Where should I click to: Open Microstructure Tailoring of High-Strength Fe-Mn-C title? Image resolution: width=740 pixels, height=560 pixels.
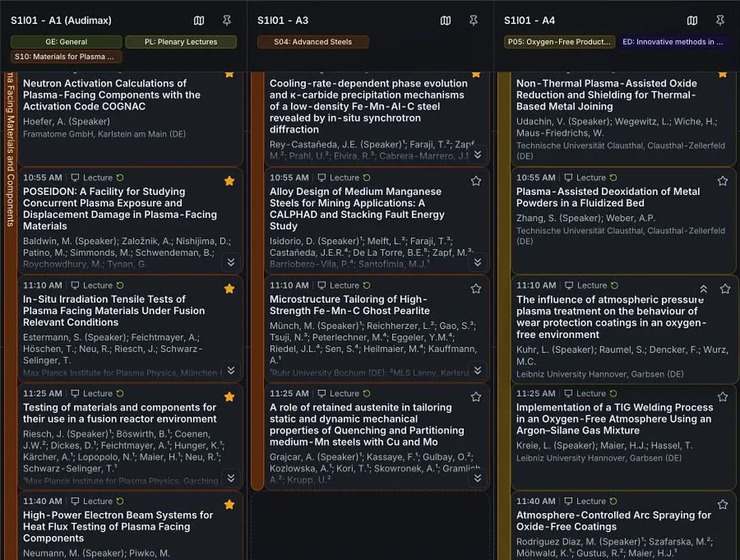[350, 305]
